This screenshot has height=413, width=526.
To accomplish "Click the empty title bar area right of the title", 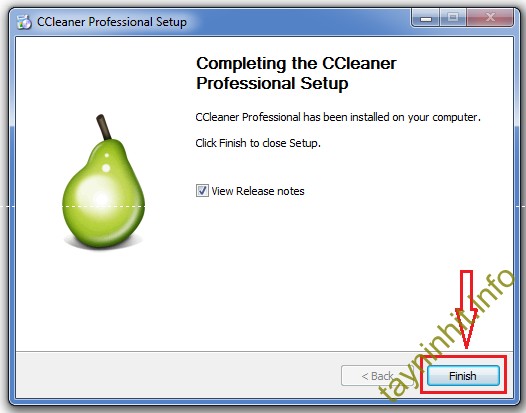I will point(299,22).
